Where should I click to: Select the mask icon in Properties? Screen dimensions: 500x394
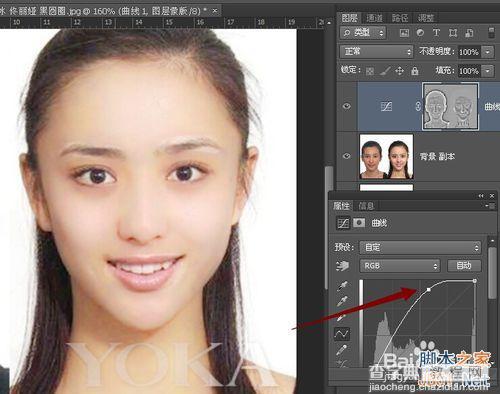[359, 223]
